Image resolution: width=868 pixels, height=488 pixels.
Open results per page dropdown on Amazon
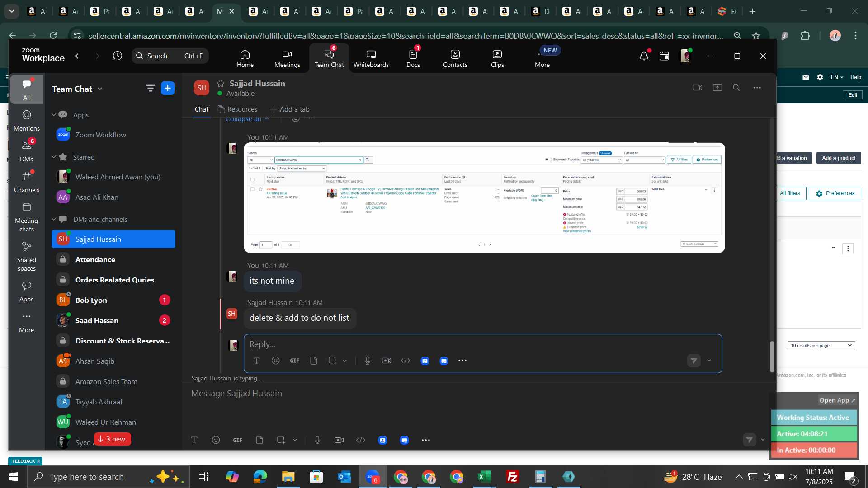tap(821, 346)
